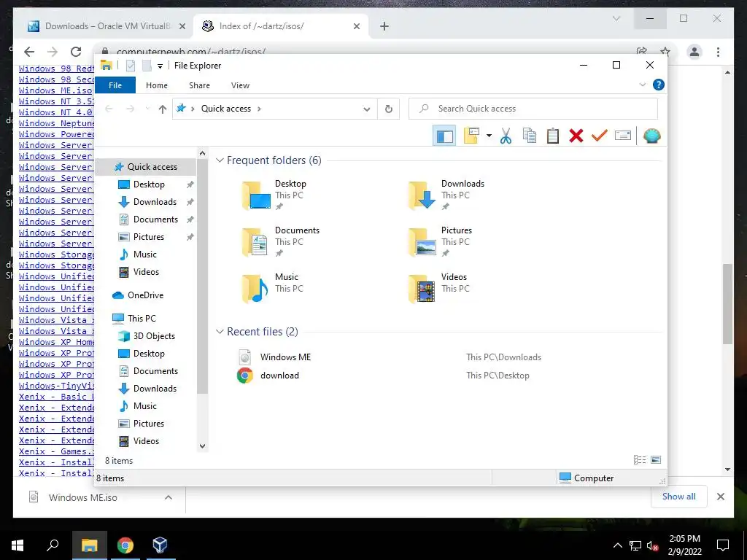Open the dropdown arrow beside folder options icon
Viewport: 747px width, 560px height.
pyautogui.click(x=489, y=136)
